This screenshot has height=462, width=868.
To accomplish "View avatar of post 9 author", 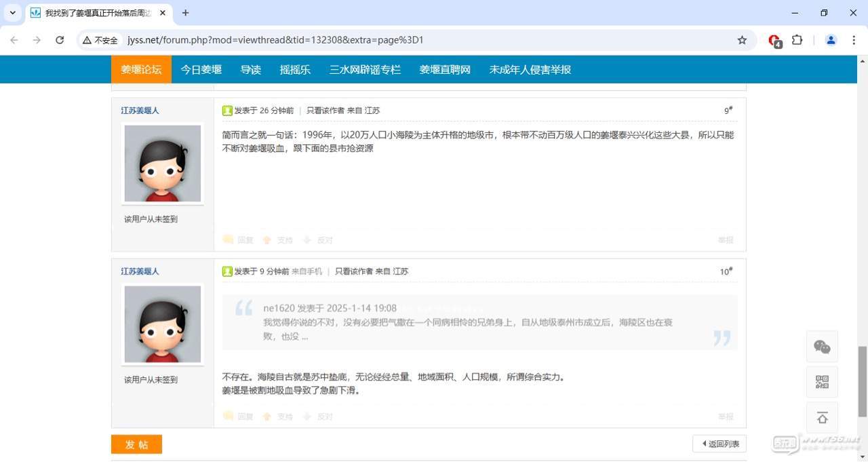I will (163, 163).
